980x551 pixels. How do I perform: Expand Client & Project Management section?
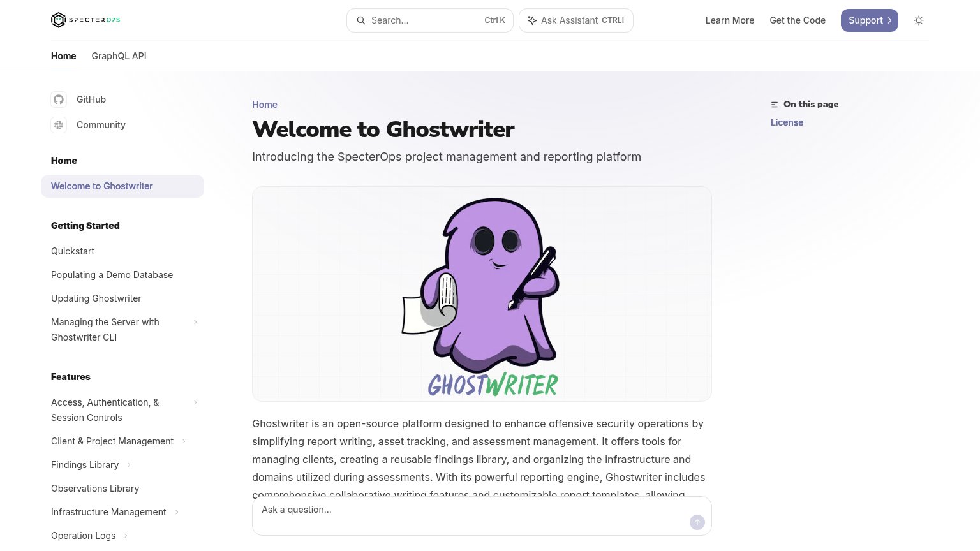(x=184, y=441)
